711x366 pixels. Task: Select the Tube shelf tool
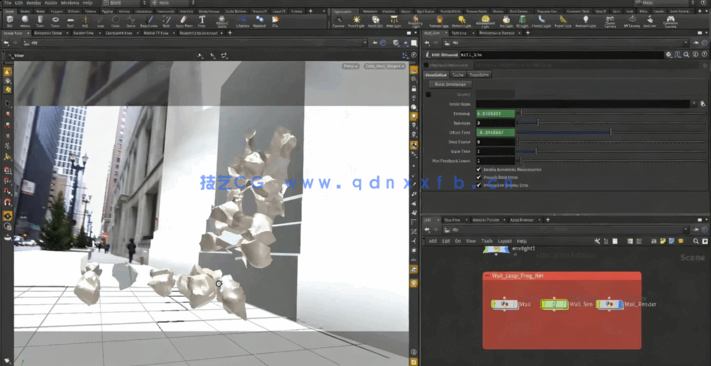click(40, 20)
